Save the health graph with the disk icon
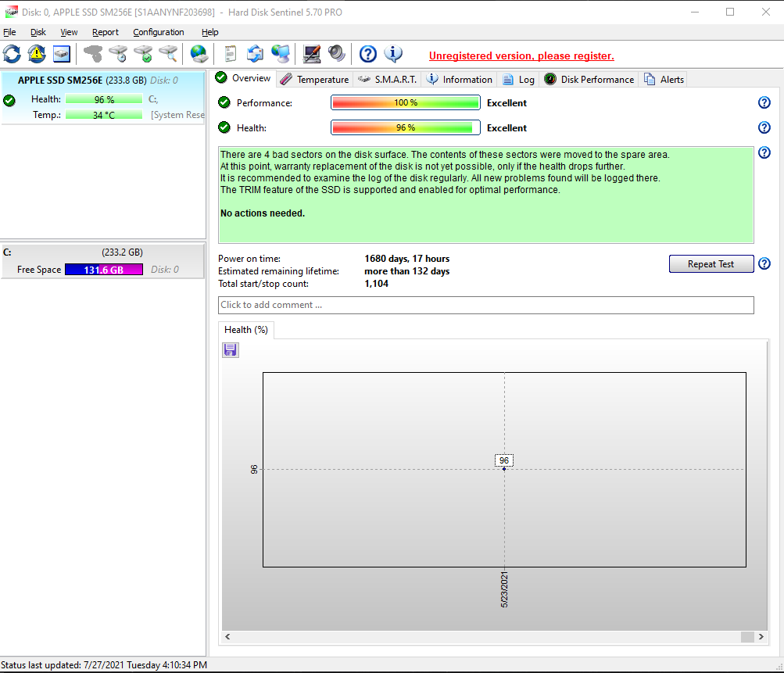 coord(230,349)
